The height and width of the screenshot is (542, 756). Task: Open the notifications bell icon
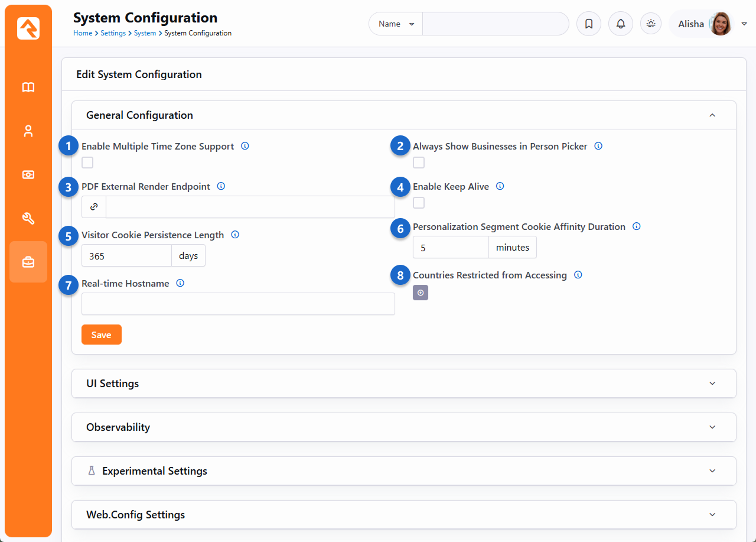(x=620, y=24)
